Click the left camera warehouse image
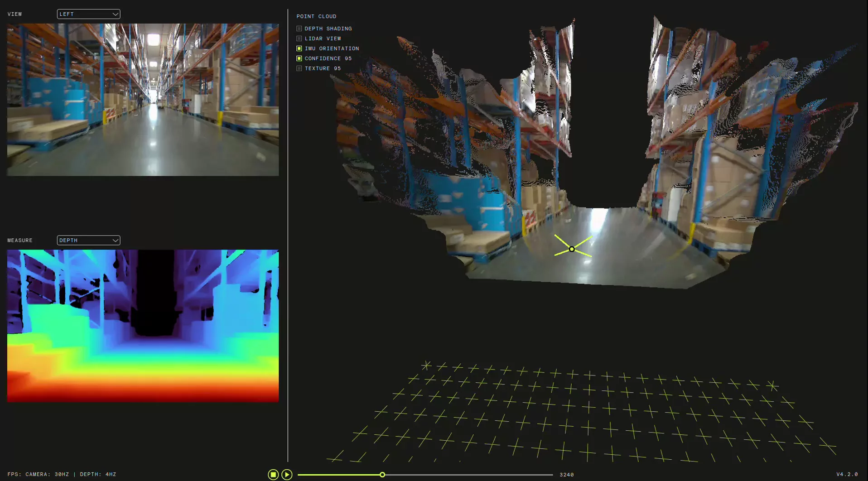Screen dimensions: 868x481 point(143,100)
